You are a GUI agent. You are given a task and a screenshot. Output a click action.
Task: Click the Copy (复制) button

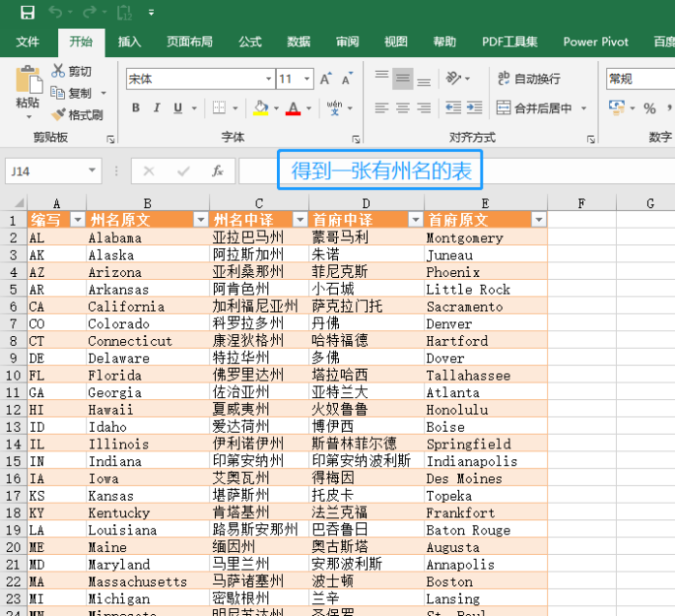[72, 93]
